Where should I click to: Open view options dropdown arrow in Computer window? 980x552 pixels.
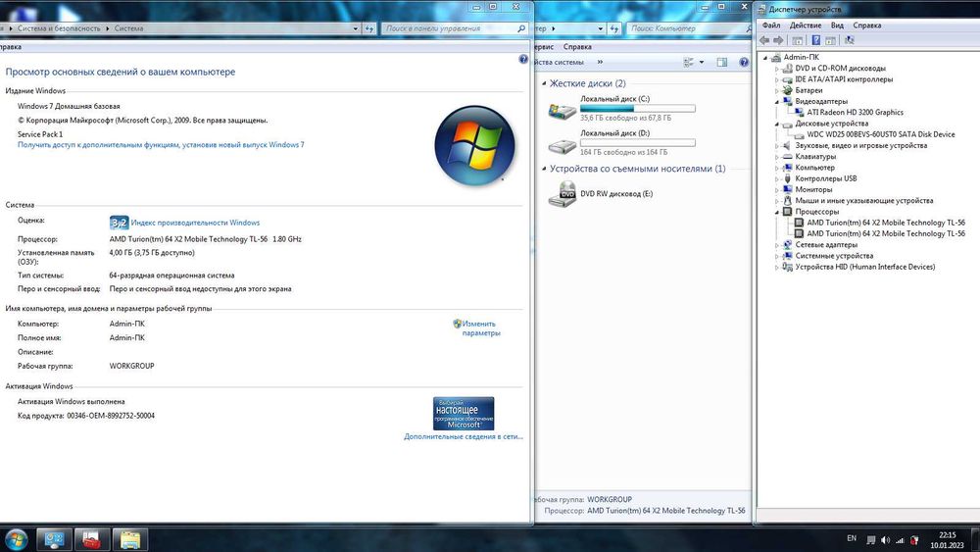[702, 62]
